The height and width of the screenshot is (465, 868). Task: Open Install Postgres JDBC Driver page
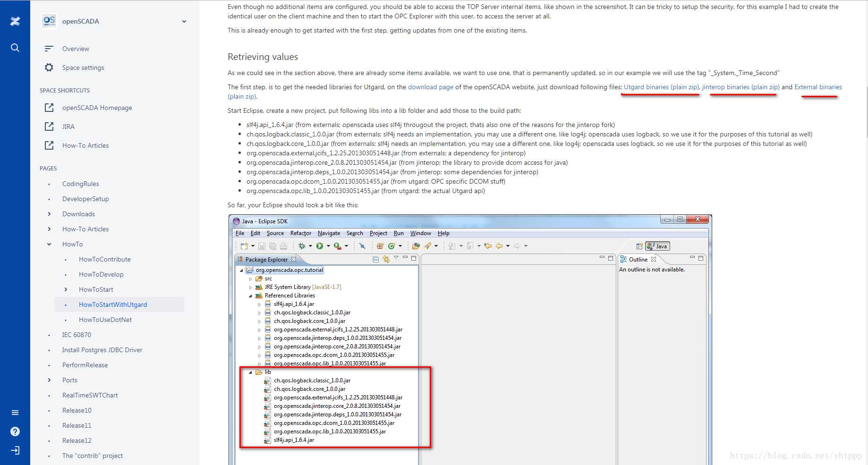point(102,350)
